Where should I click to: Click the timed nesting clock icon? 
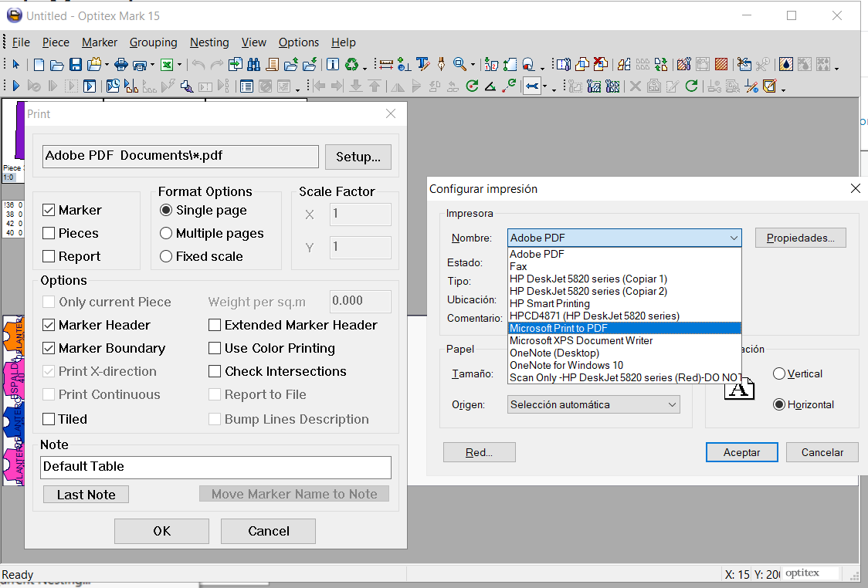113,86
